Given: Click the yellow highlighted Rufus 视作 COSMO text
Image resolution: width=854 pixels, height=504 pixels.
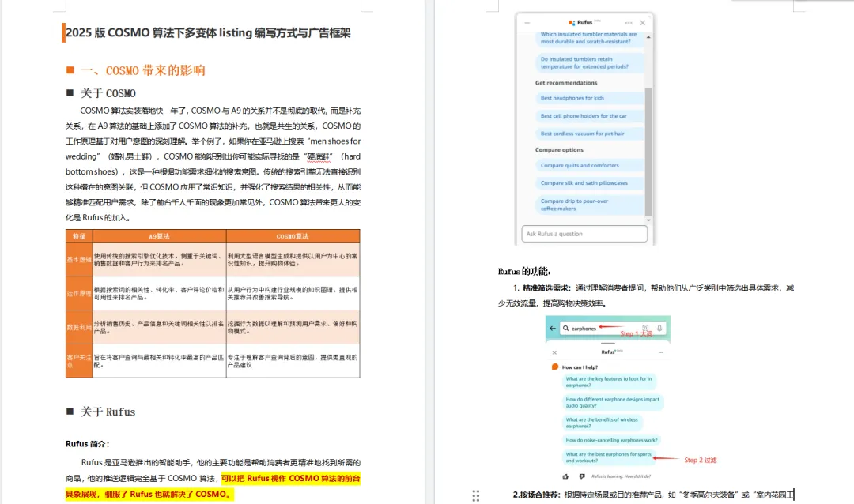Looking at the screenshot, I should (213, 486).
